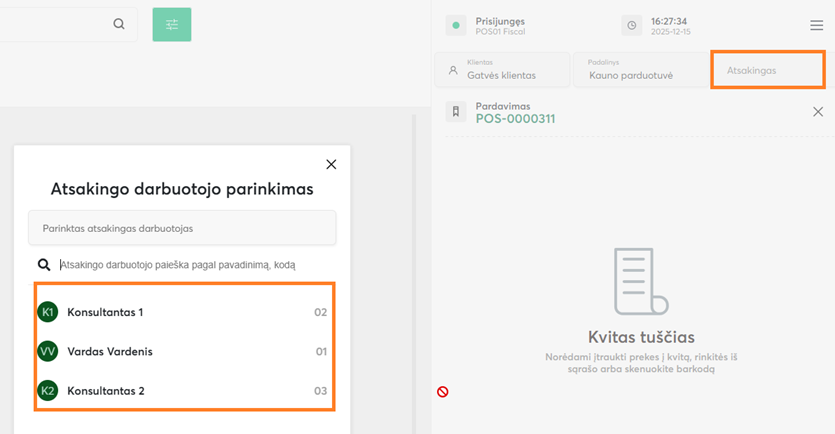This screenshot has height=434, width=835.
Task: Open the Padalinys Kauno parduotuvė selector
Action: pyautogui.click(x=640, y=70)
